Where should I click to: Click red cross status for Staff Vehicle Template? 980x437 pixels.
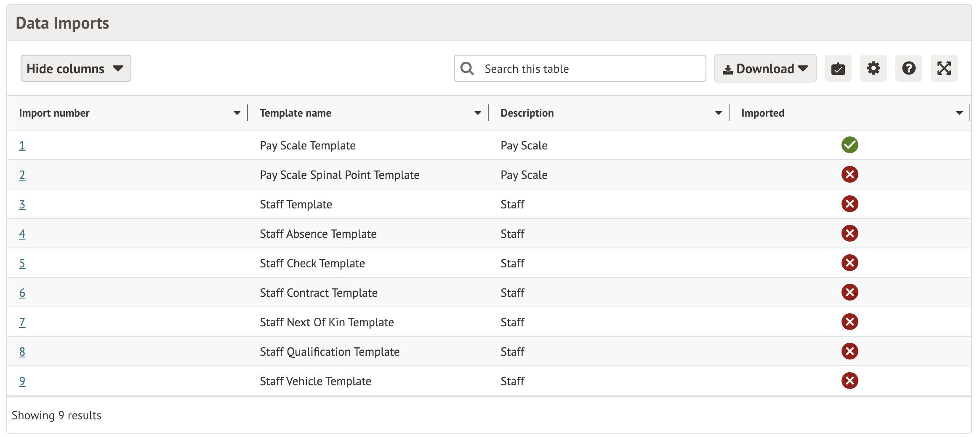[x=850, y=381]
